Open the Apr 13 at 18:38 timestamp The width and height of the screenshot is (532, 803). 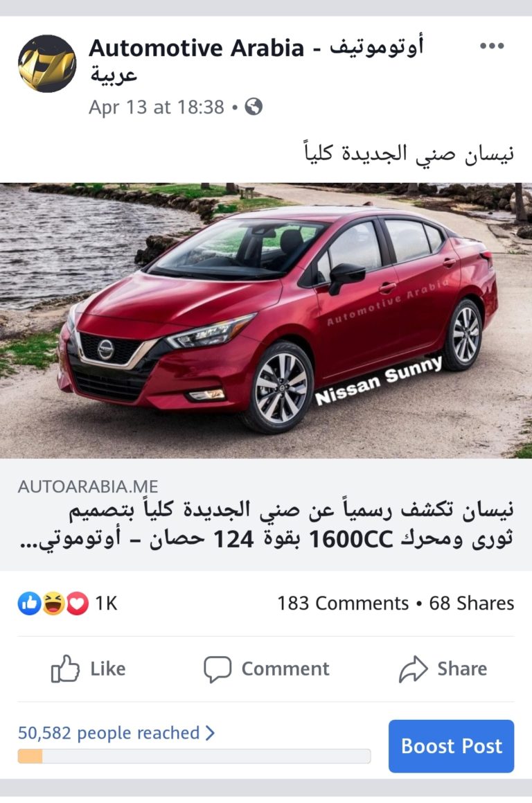tap(156, 107)
